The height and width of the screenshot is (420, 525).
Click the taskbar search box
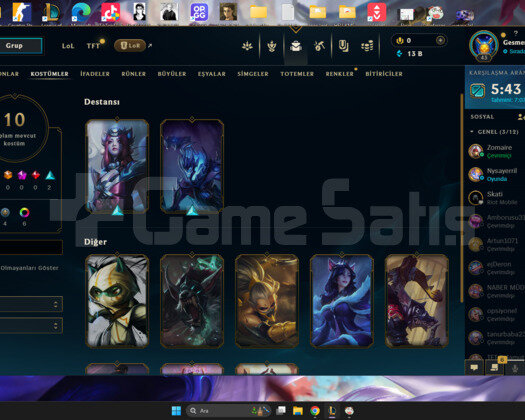coord(229,411)
